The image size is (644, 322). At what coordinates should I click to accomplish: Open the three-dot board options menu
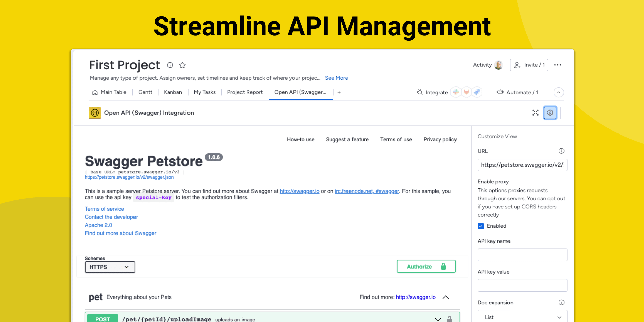558,65
